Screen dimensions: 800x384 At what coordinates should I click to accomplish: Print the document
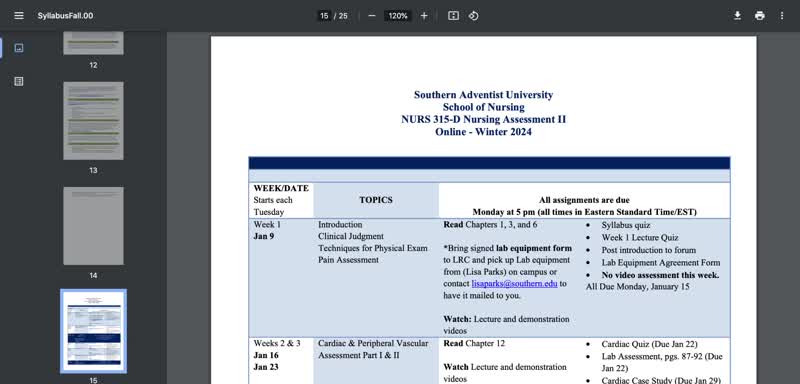tap(760, 16)
